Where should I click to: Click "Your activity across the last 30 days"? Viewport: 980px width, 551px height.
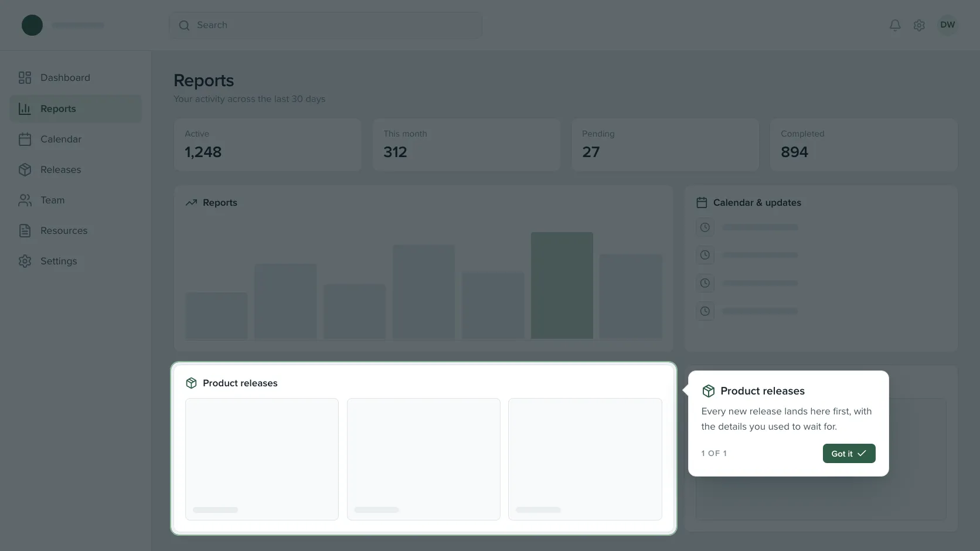pos(249,99)
